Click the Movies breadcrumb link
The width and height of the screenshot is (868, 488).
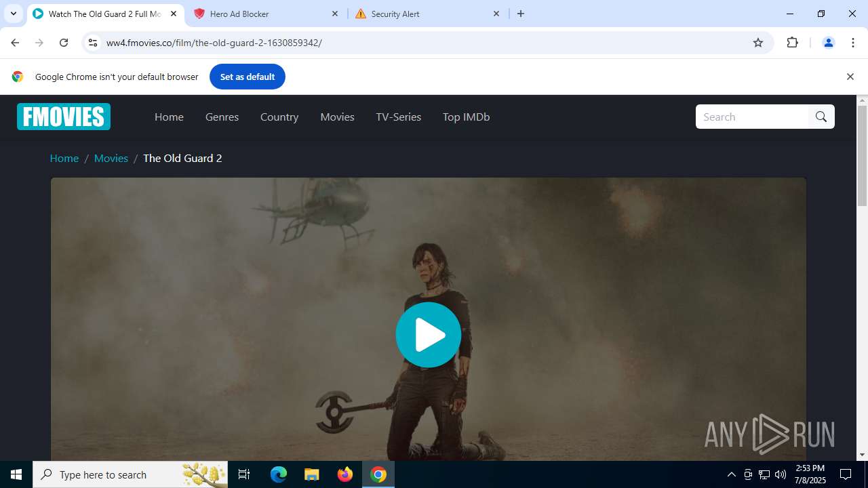pos(111,158)
